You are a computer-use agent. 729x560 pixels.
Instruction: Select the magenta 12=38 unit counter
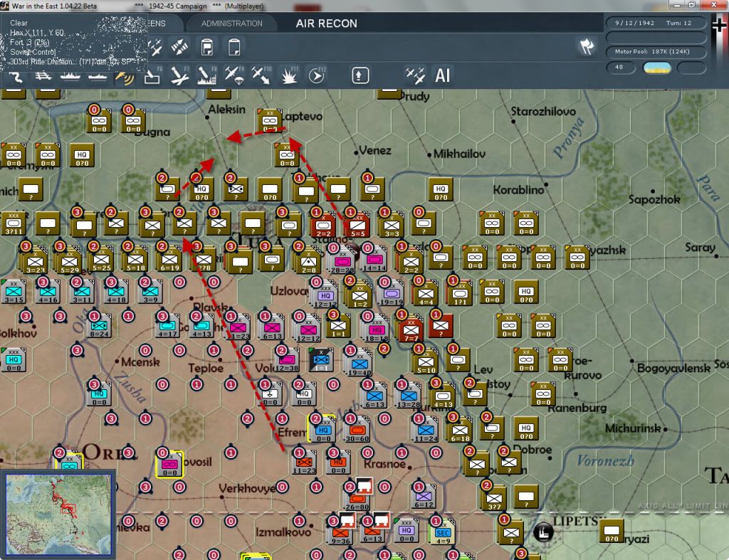tap(287, 360)
